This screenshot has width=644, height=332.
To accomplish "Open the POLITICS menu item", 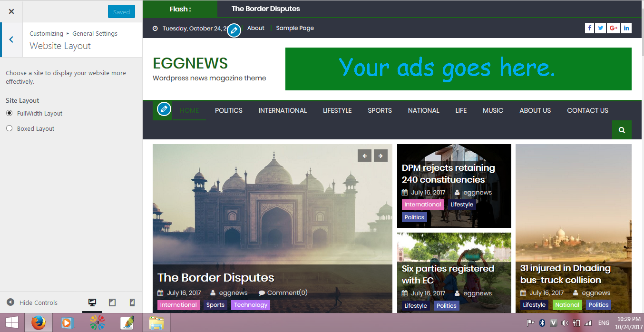I will coord(229,110).
